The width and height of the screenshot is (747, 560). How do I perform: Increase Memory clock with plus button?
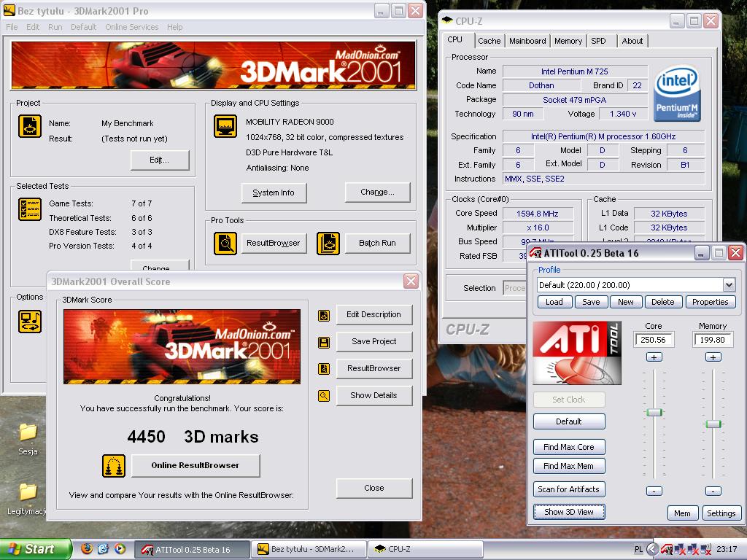[713, 357]
